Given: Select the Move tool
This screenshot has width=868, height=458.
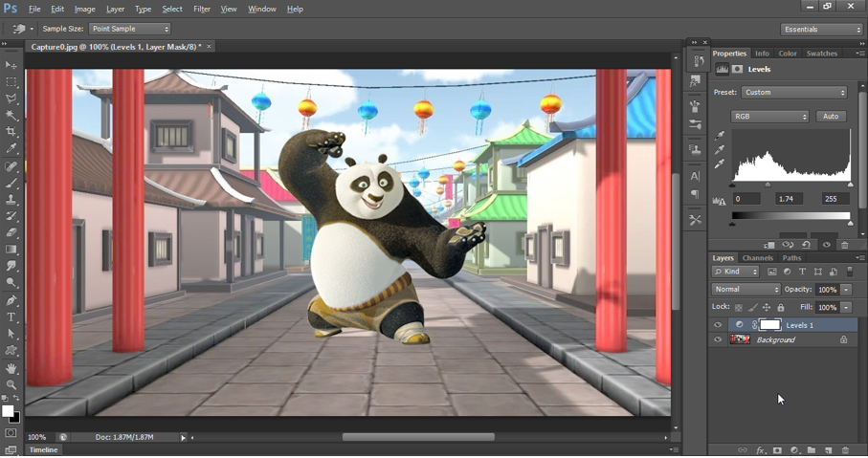Looking at the screenshot, I should pyautogui.click(x=11, y=65).
